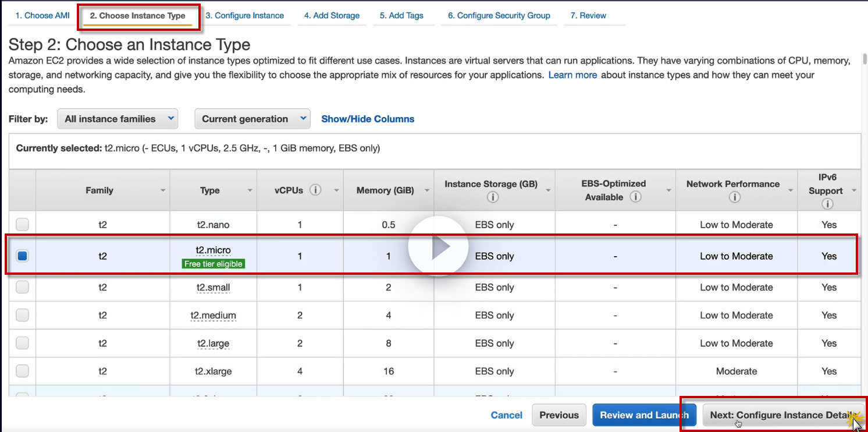Select the t2.medium instance checkbox
Screen dimensions: 868x432
22,316
